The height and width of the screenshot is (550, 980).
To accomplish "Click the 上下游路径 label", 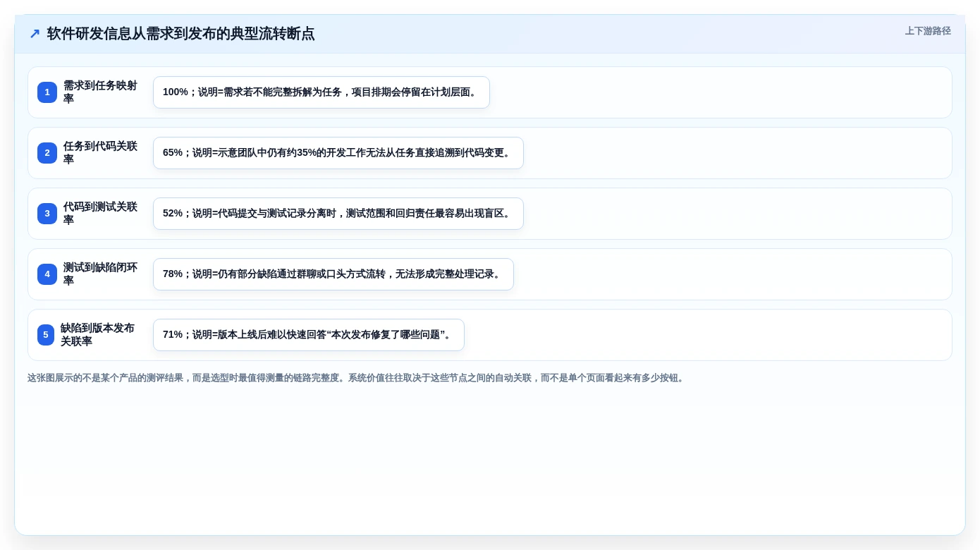I will (928, 31).
